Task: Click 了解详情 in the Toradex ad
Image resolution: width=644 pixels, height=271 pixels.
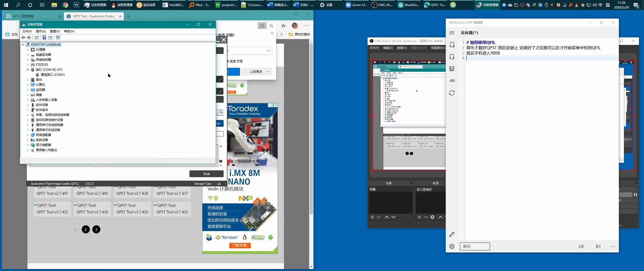Action: tap(240, 245)
